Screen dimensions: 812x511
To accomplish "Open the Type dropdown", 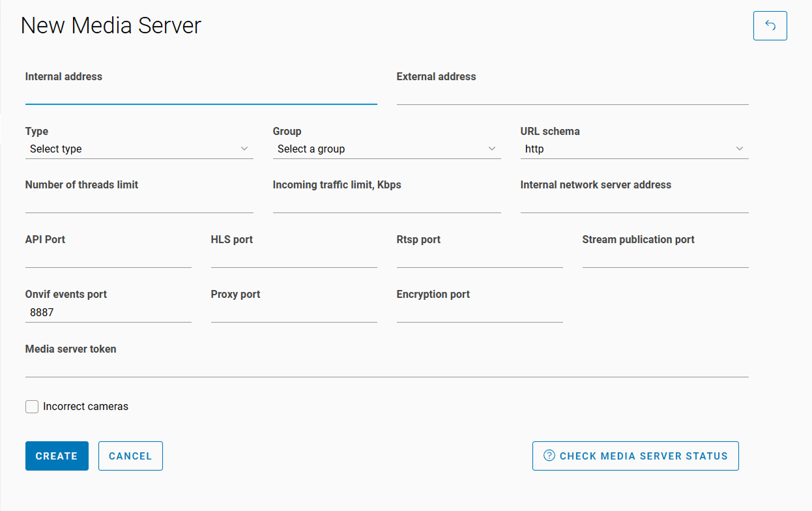I will 139,149.
